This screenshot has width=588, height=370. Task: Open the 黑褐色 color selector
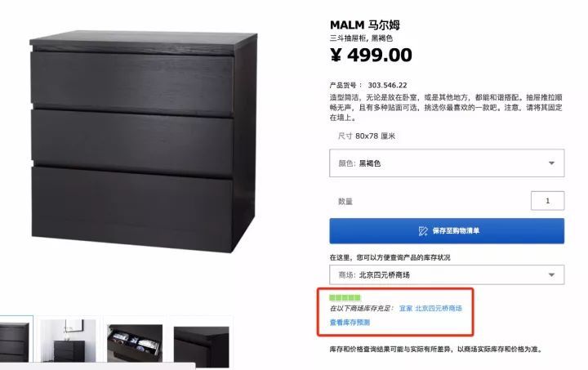tap(447, 163)
